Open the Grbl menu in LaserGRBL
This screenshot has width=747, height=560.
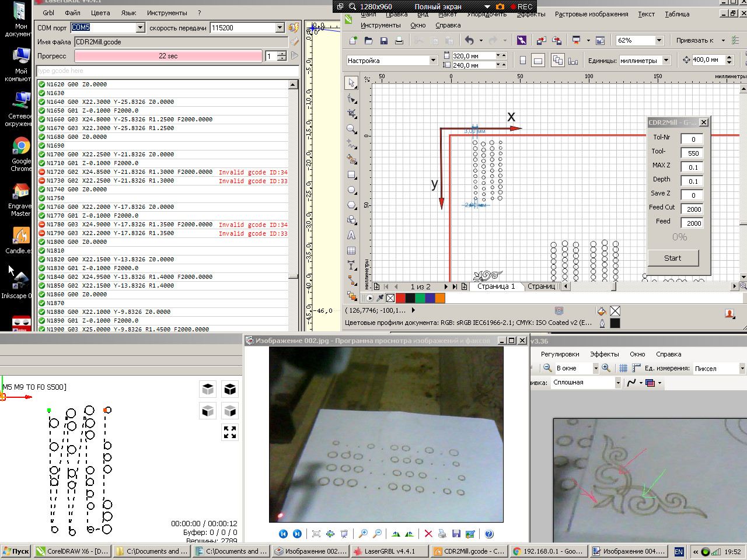coord(48,12)
